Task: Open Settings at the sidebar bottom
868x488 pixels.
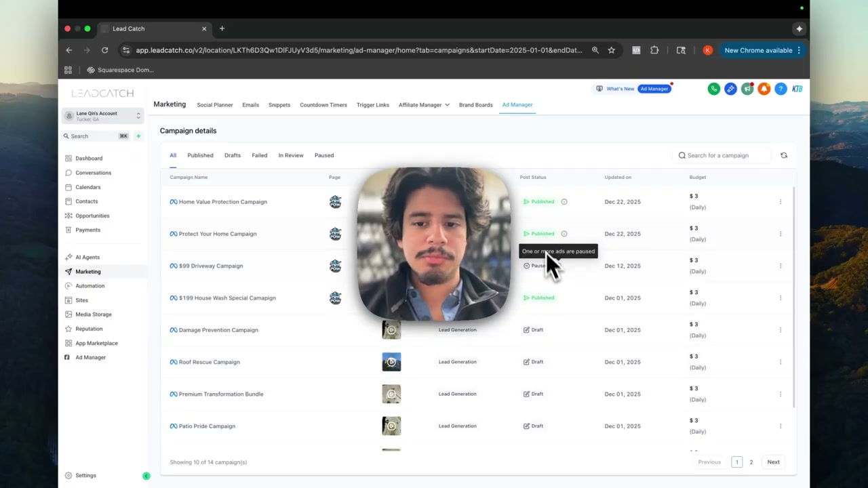Action: click(85, 476)
